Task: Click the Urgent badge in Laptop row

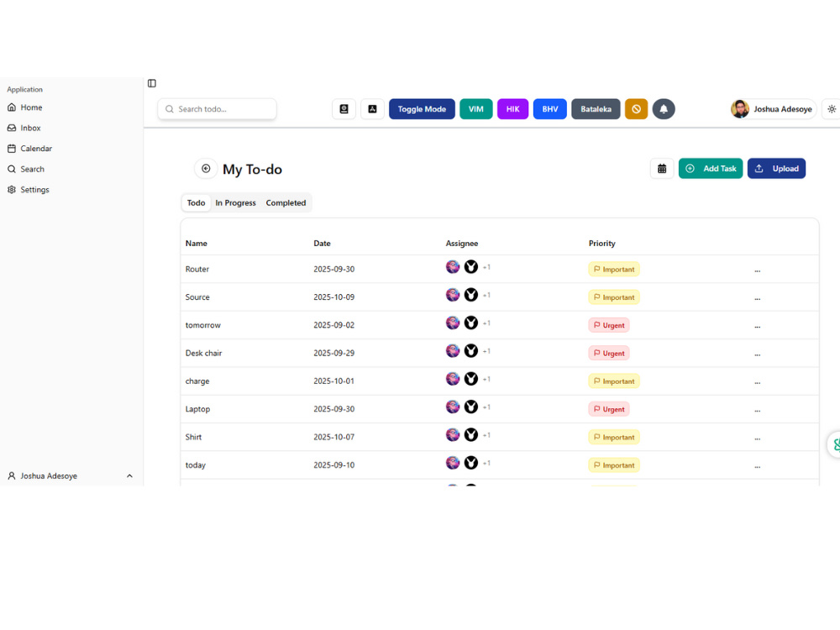Action: click(608, 409)
